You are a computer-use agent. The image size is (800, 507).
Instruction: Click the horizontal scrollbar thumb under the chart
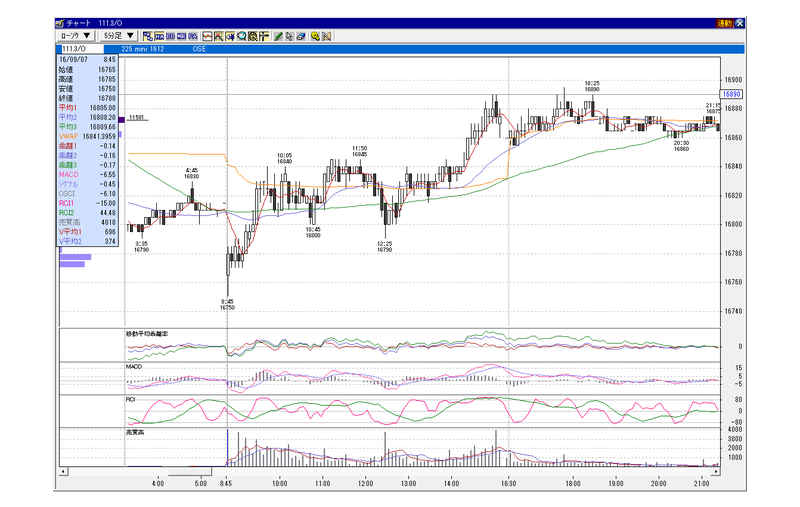point(189,471)
